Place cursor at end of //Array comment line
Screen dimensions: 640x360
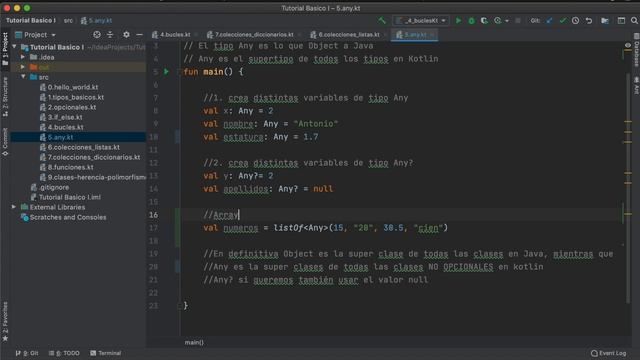239,215
